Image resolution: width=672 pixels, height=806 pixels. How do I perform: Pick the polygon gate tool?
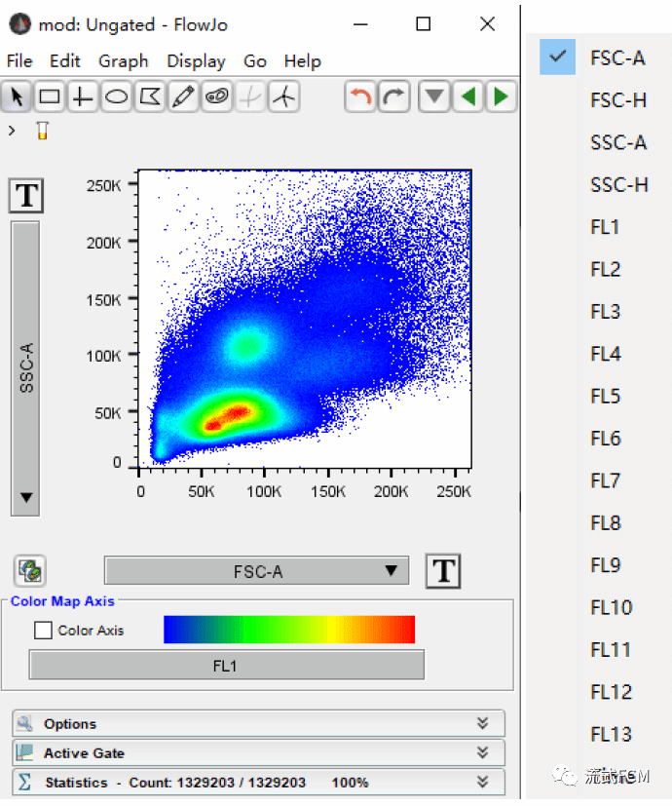[x=149, y=97]
